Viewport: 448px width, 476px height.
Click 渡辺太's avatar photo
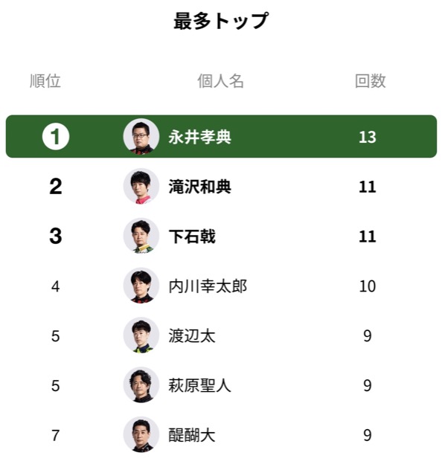click(x=141, y=335)
